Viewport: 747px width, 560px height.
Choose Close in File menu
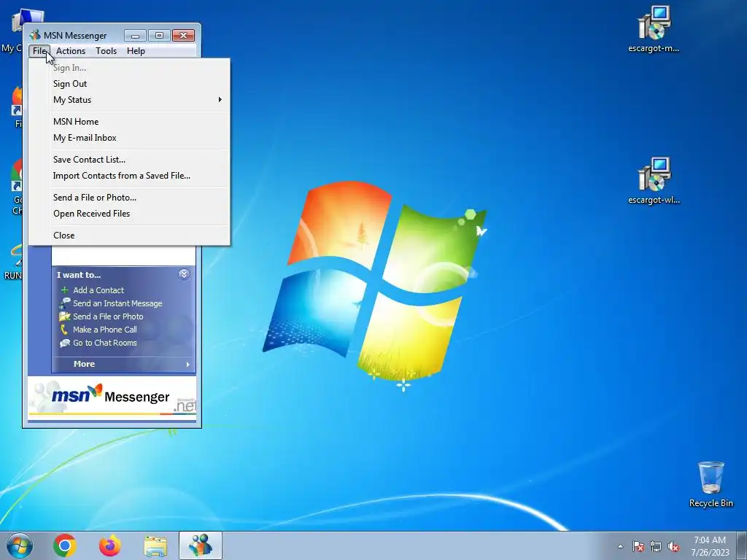pyautogui.click(x=128, y=236)
